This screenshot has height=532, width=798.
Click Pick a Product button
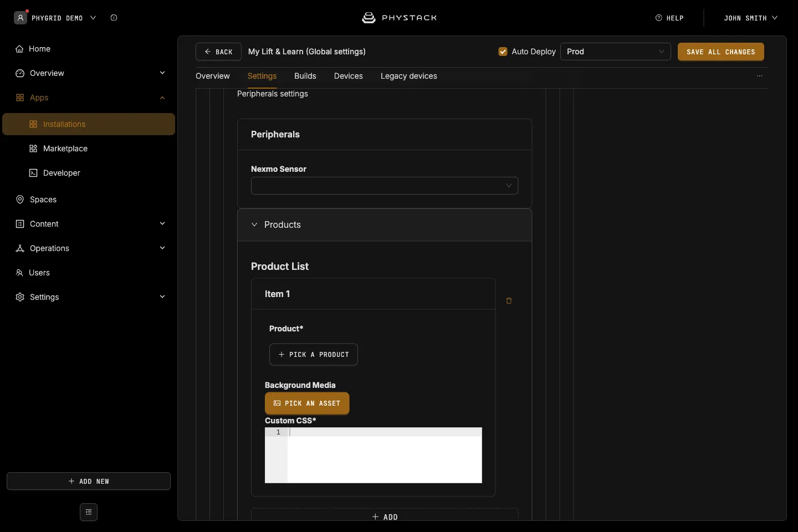[314, 355]
